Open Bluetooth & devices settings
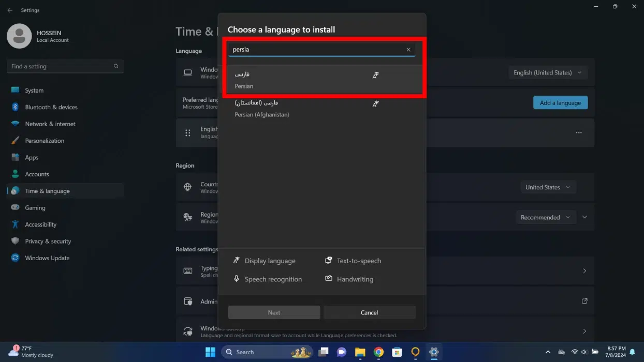 pos(51,107)
